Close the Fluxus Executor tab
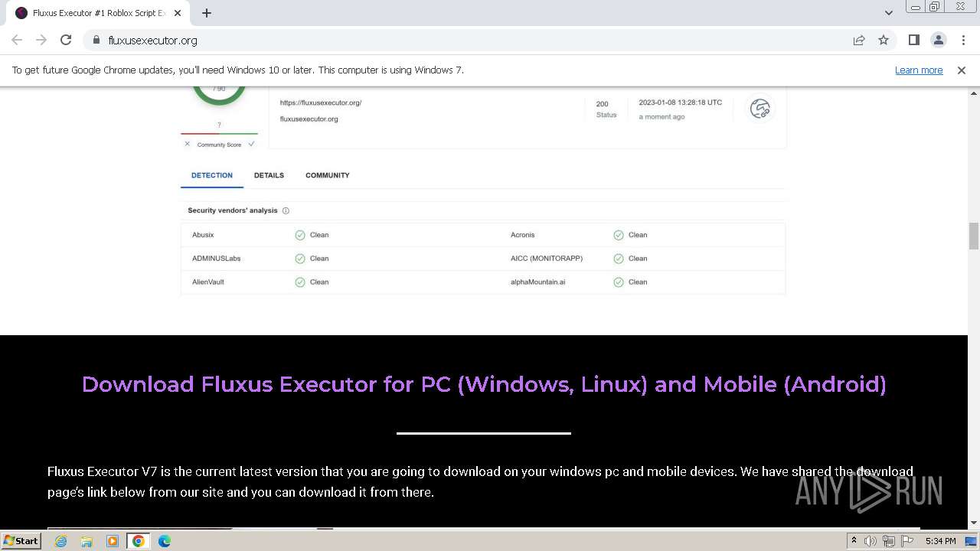 point(178,13)
